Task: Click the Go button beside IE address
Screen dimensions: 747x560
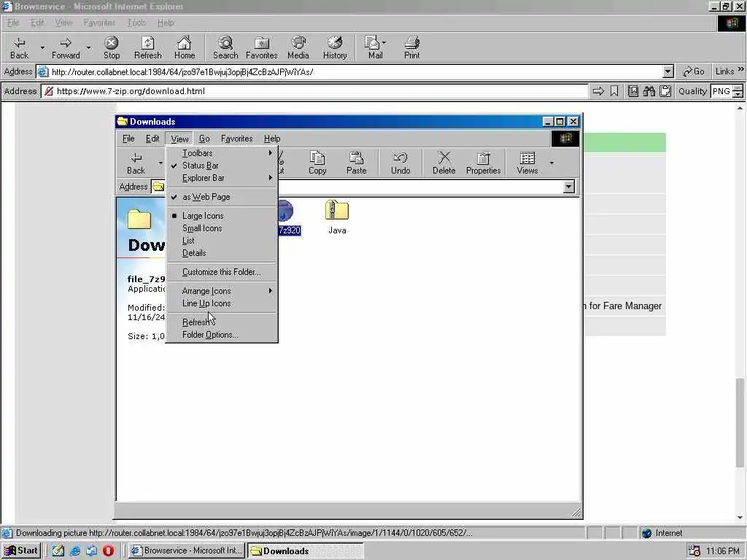Action: pyautogui.click(x=694, y=71)
